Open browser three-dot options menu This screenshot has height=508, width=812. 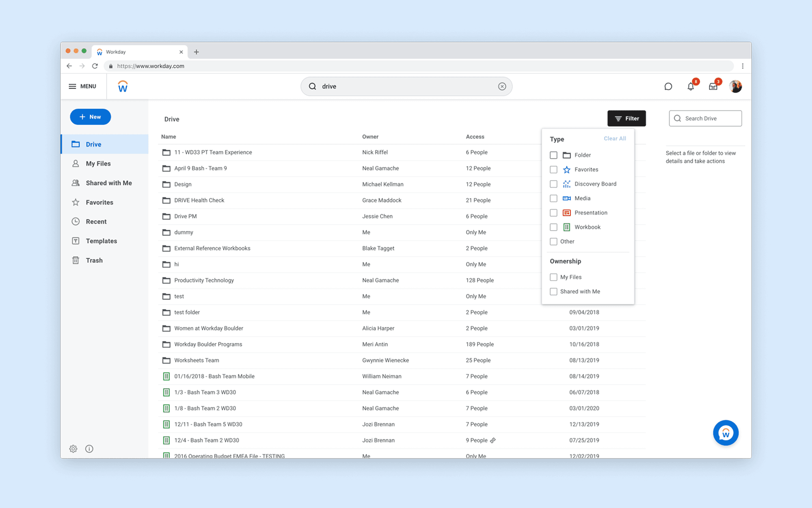[743, 66]
